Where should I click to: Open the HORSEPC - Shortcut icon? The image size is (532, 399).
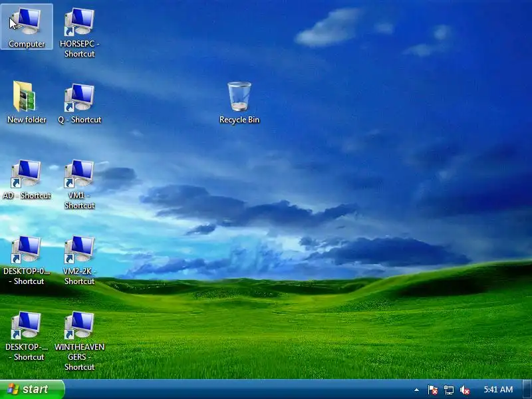(x=79, y=32)
